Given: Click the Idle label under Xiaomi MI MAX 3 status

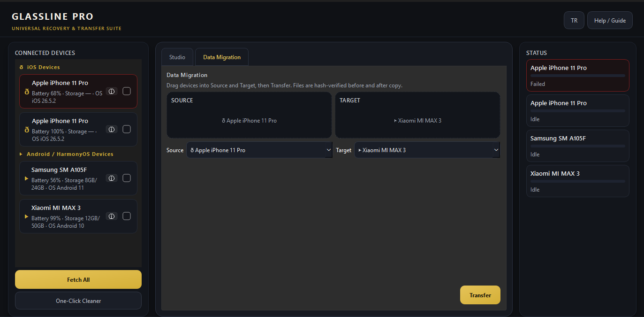Looking at the screenshot, I should point(535,190).
